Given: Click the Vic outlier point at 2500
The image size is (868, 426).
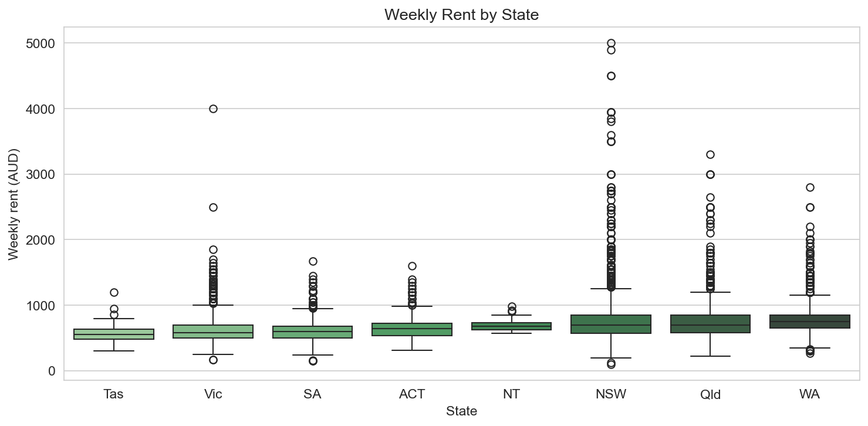Looking at the screenshot, I should tap(213, 207).
